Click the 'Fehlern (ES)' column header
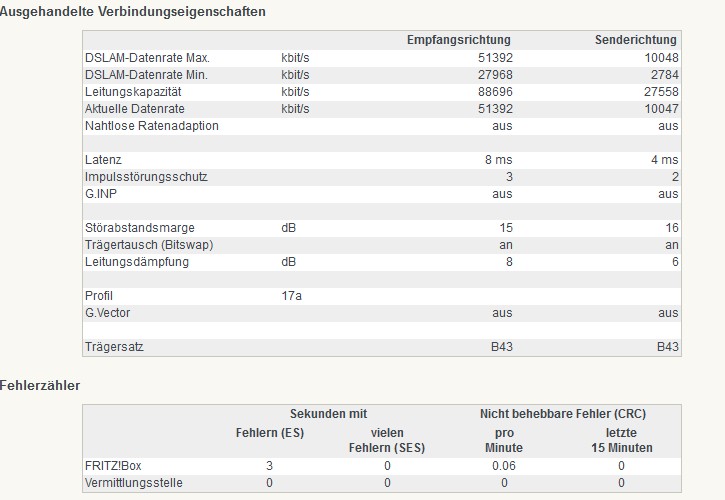The image size is (725, 500). click(x=270, y=433)
